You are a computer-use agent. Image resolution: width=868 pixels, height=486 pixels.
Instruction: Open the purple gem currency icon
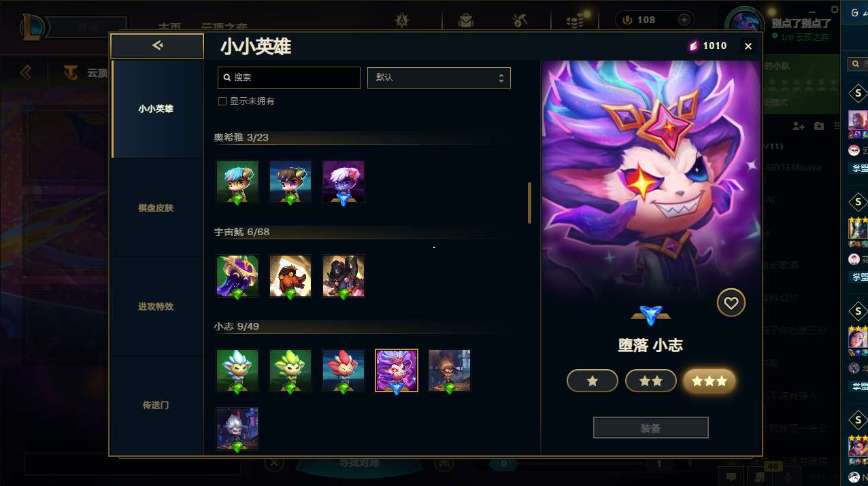coord(693,46)
